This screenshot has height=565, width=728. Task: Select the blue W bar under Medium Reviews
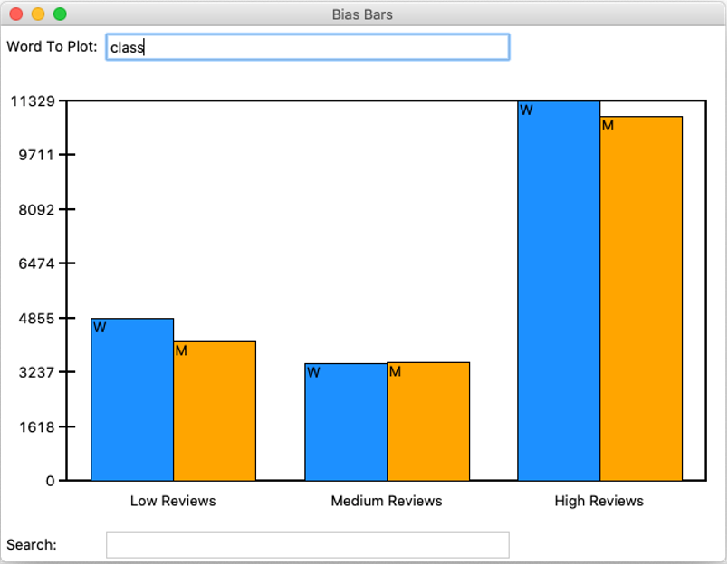pyautogui.click(x=344, y=421)
